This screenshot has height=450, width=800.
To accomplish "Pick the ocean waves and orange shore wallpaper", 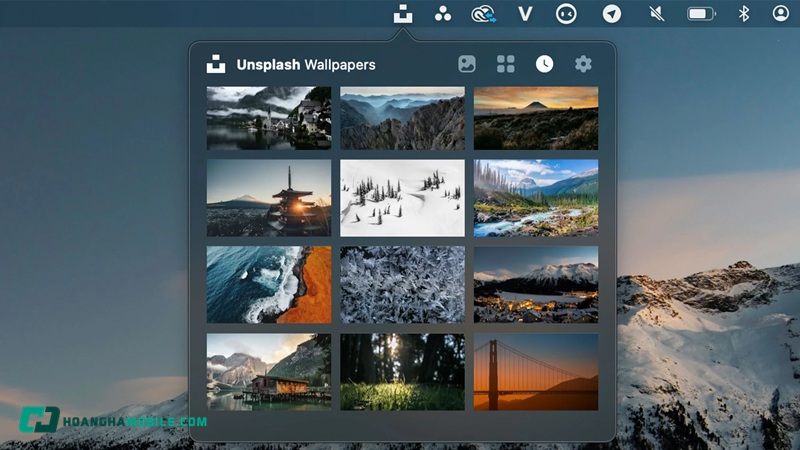I will coord(268,285).
